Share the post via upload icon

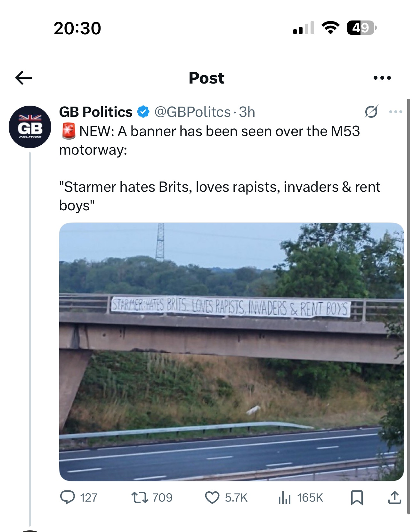tap(395, 497)
